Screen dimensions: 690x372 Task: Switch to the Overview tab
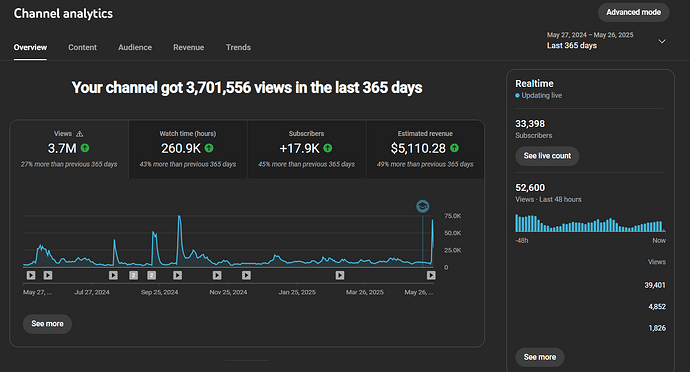click(x=30, y=47)
